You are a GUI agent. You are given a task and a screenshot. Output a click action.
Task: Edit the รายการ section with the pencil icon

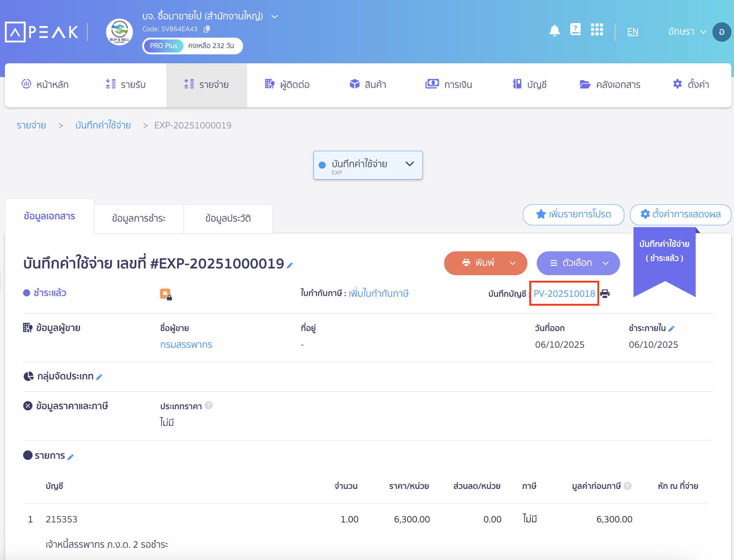[70, 457]
